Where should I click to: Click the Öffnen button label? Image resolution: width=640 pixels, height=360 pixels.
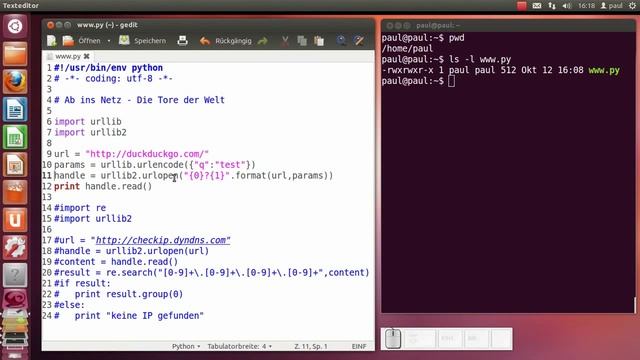coord(89,41)
